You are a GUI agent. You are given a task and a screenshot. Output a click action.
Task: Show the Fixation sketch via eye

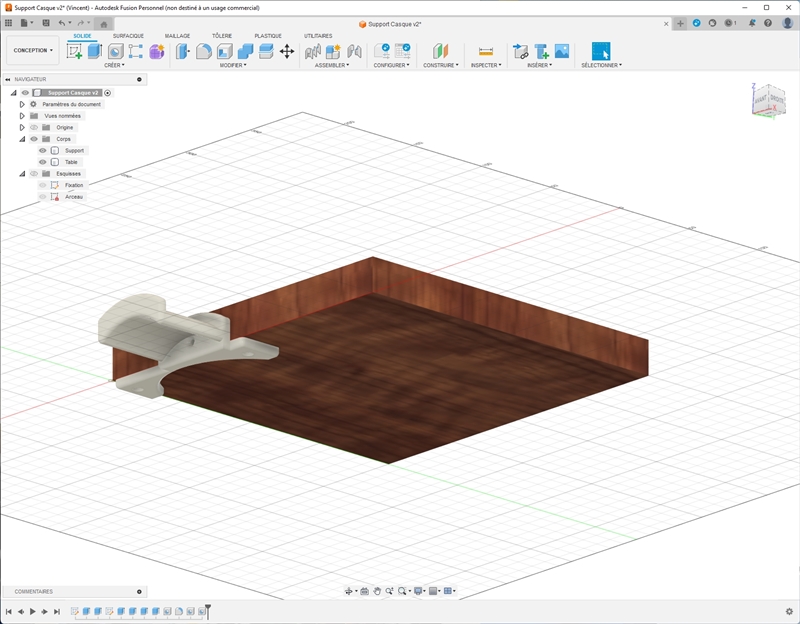[x=43, y=185]
